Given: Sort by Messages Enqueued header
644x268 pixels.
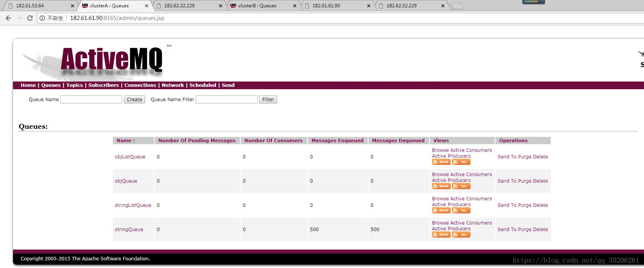Looking at the screenshot, I should 337,141.
